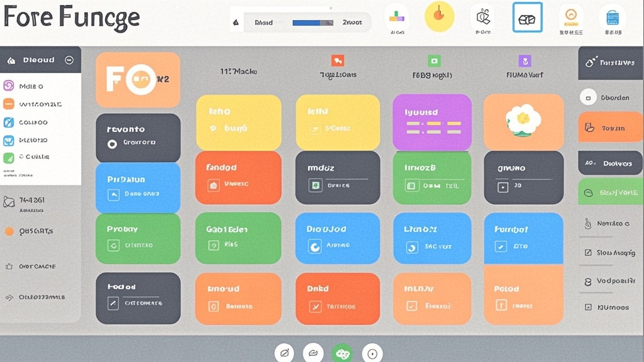Open the white flower tile
Viewport: 644px width, 362px height.
(x=523, y=122)
